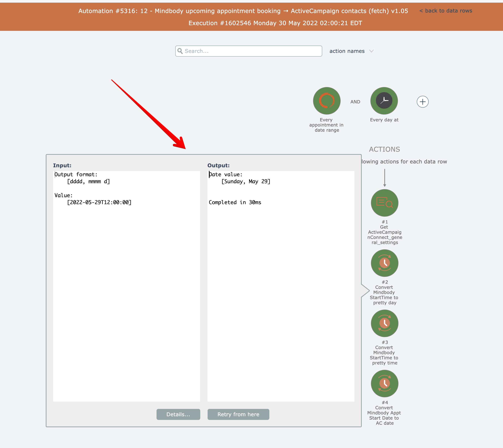Click the Details... button

coord(178,414)
